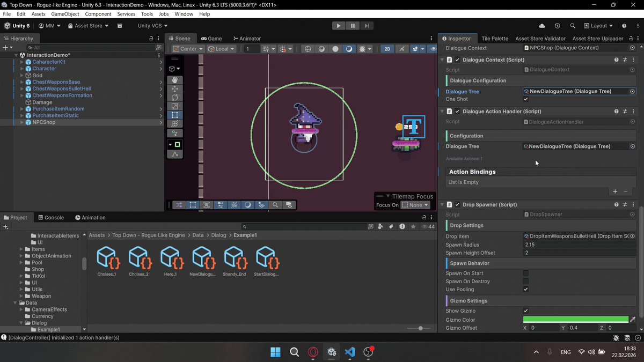Remove an Action Bindings entry with minus
The image size is (644, 362).
[626, 191]
